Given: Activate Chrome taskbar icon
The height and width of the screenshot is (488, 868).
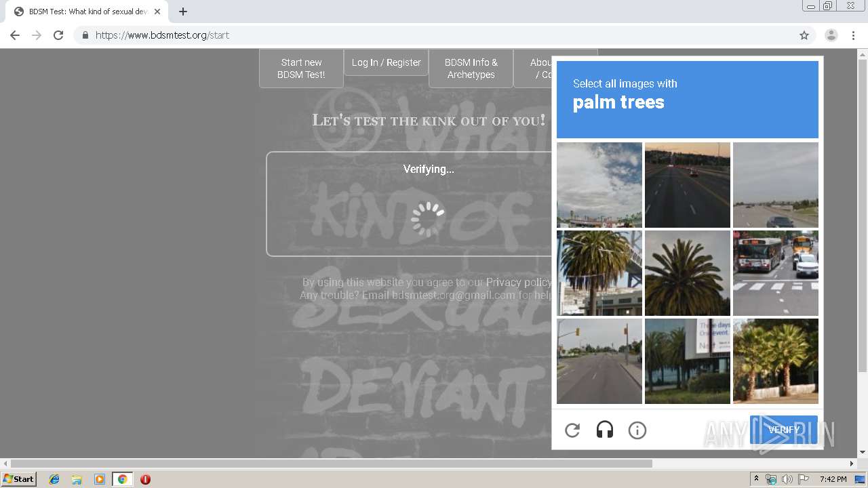Looking at the screenshot, I should [x=122, y=479].
